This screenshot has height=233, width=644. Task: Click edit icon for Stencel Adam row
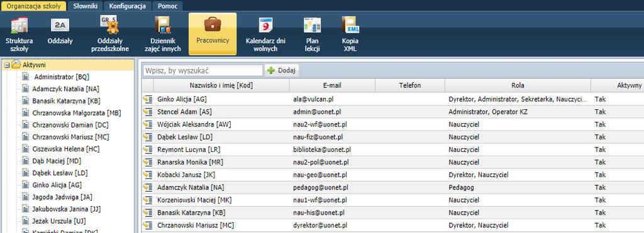(147, 112)
